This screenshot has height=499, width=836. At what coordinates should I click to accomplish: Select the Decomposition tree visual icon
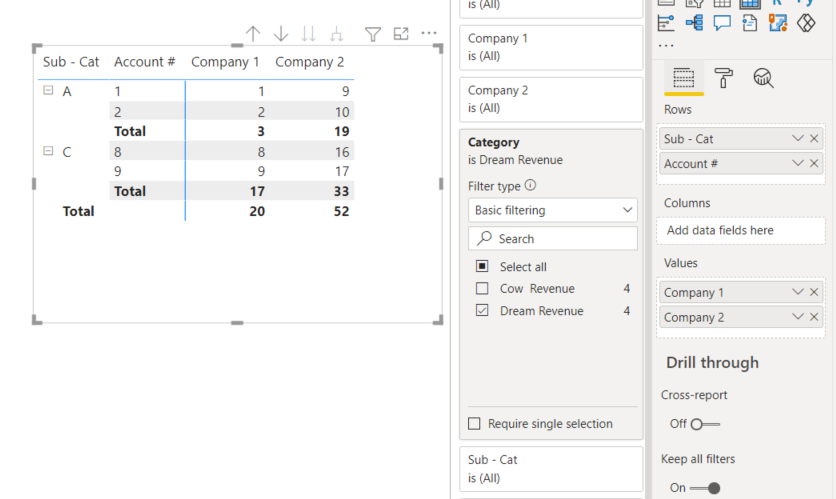click(x=694, y=23)
